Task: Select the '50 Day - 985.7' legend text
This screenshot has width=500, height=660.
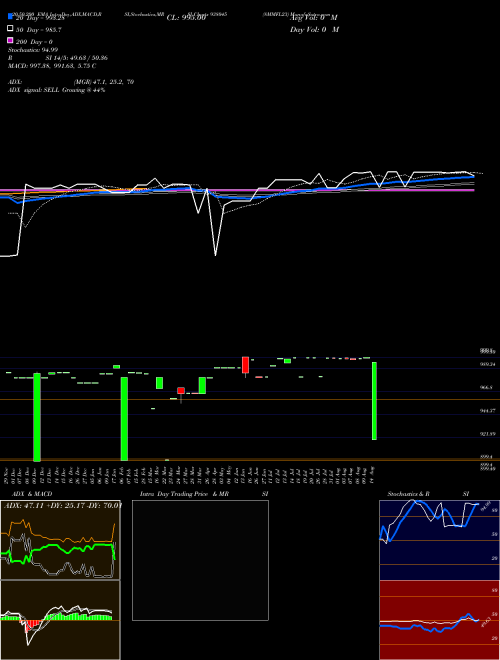Action: (x=38, y=30)
